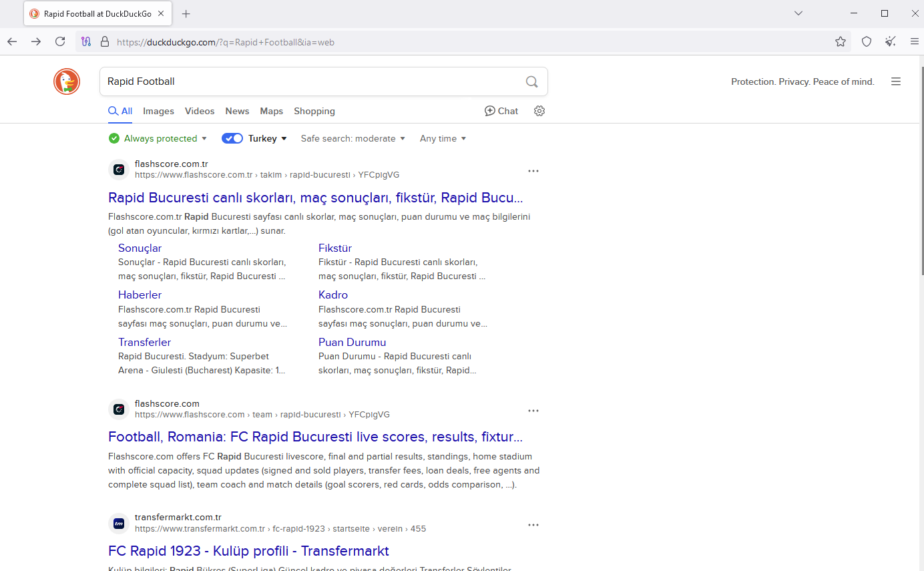Open the Sonuçlar sitelink
Screen dimensions: 924x571
(x=140, y=248)
